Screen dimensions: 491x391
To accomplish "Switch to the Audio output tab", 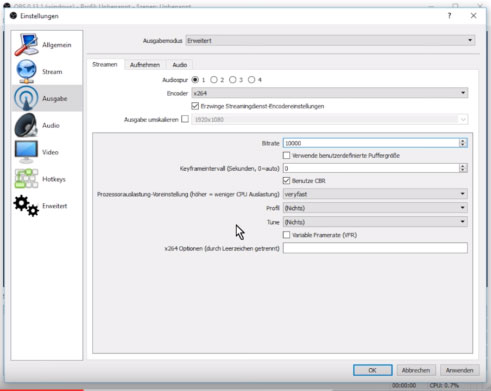I will click(x=180, y=65).
